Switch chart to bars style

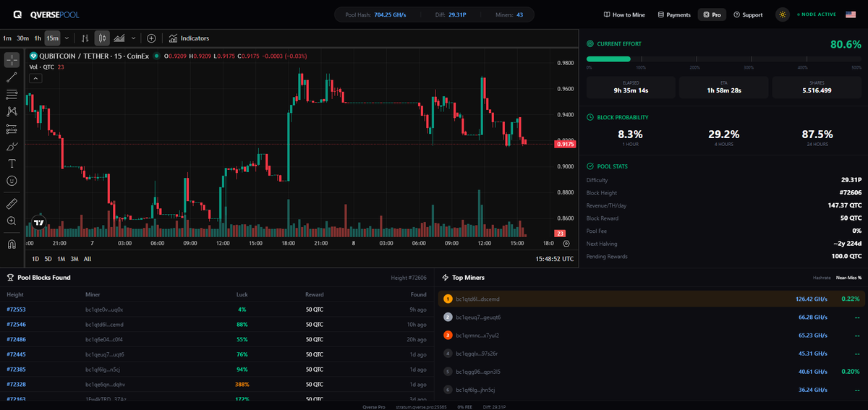(85, 38)
